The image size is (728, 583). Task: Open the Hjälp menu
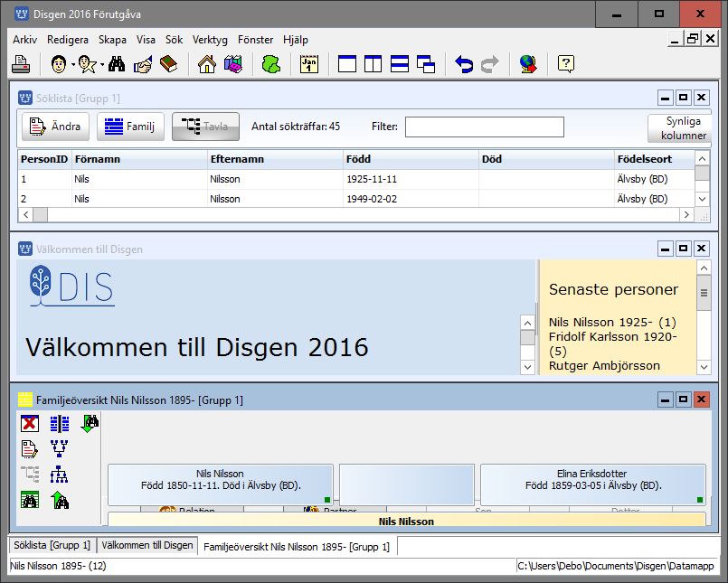tap(296, 40)
